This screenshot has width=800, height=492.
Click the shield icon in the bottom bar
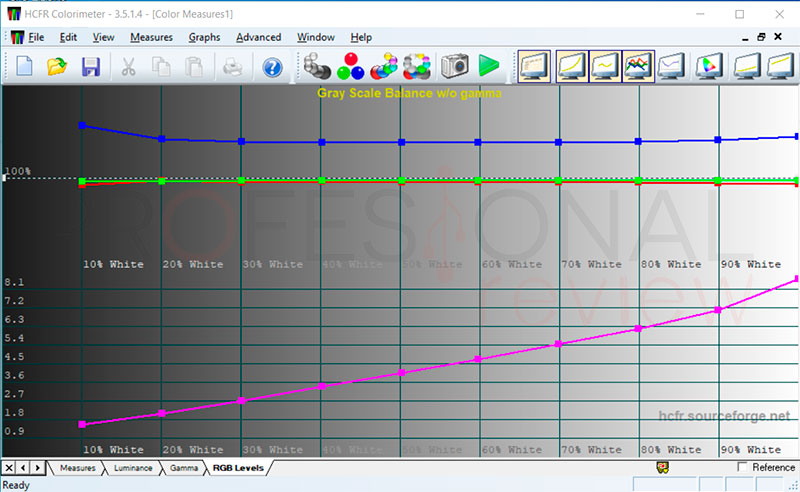[662, 468]
